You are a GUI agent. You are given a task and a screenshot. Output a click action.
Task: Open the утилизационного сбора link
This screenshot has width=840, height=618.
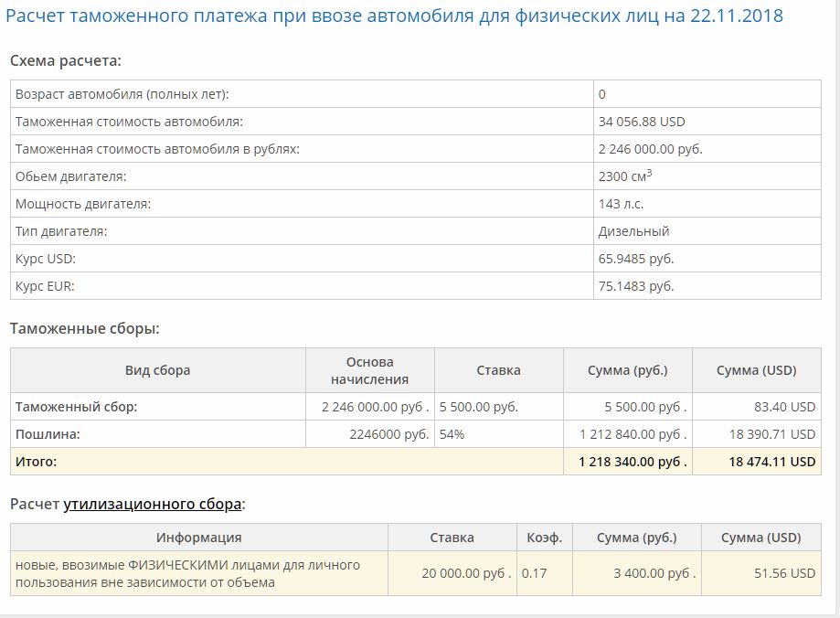[152, 505]
